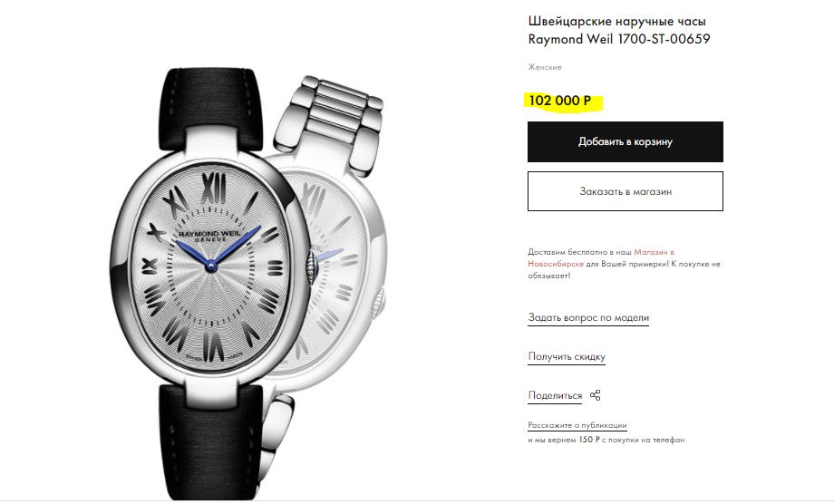Image resolution: width=834 pixels, height=504 pixels.
Task: Open the Магазин в Новосибирске link
Action: 601,257
